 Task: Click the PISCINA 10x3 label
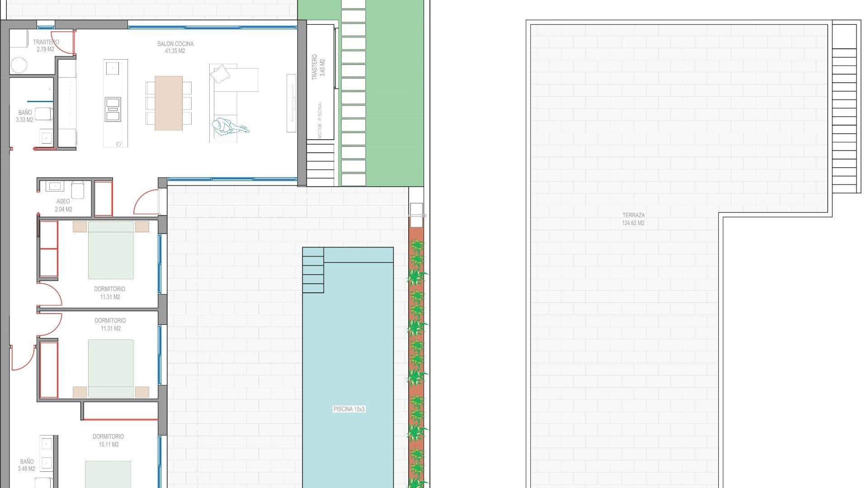tap(349, 409)
